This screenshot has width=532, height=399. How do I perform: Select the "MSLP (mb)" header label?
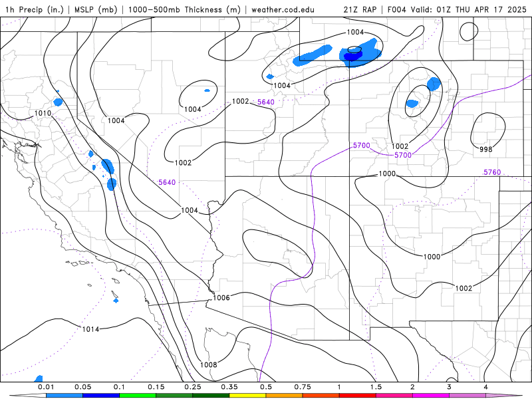coord(96,9)
